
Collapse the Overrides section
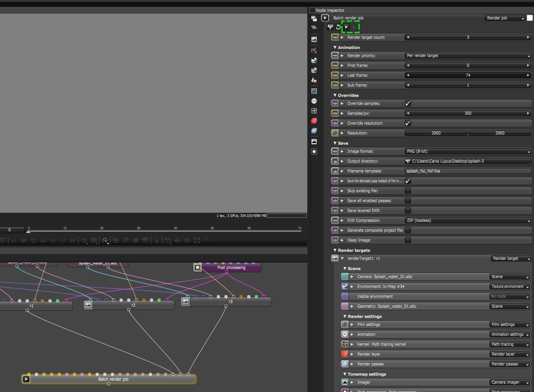point(335,95)
